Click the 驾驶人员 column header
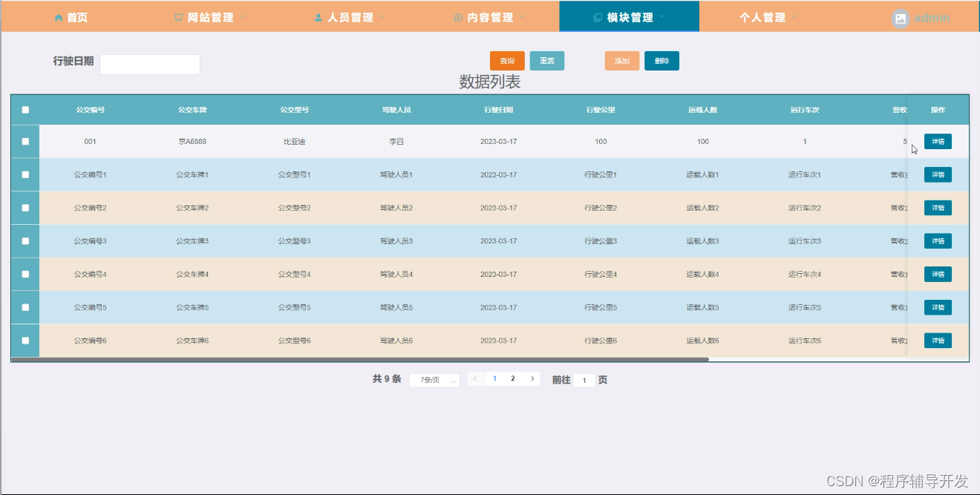 pyautogui.click(x=396, y=110)
